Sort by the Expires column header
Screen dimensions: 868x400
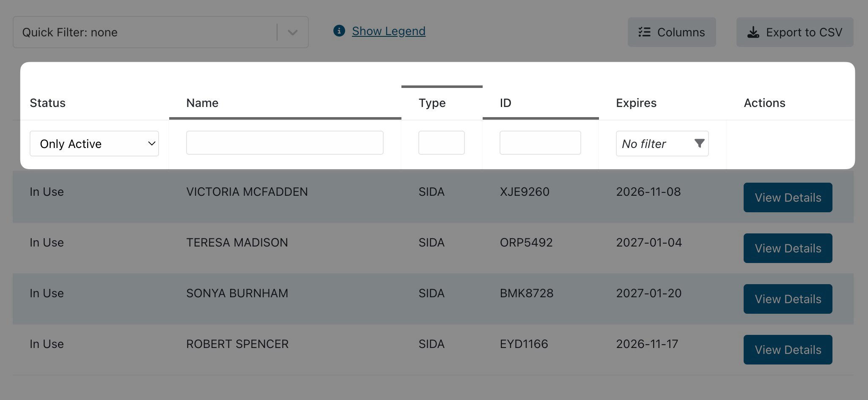(636, 103)
